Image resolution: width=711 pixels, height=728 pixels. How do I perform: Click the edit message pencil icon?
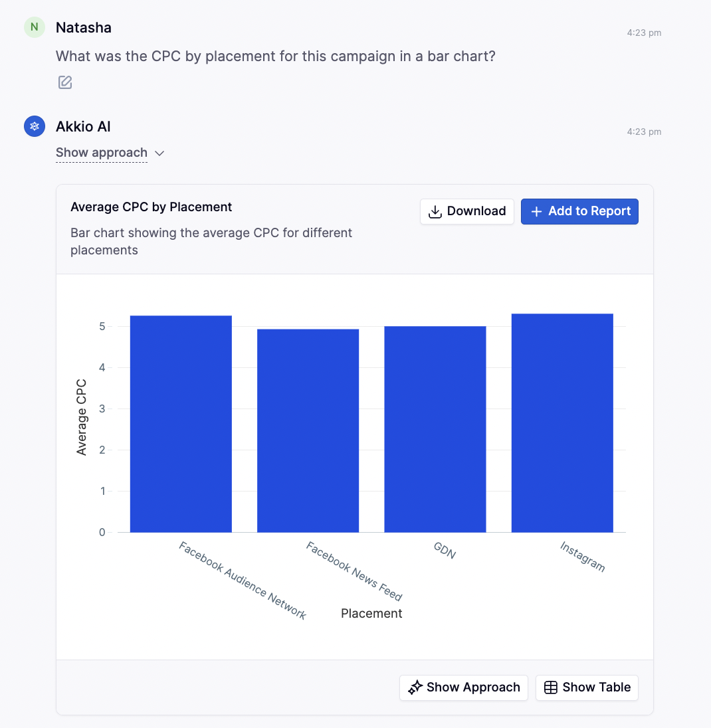coord(65,82)
